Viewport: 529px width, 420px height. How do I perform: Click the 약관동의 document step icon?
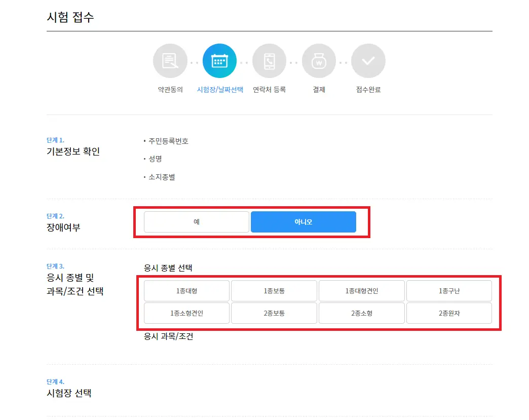[x=170, y=60]
